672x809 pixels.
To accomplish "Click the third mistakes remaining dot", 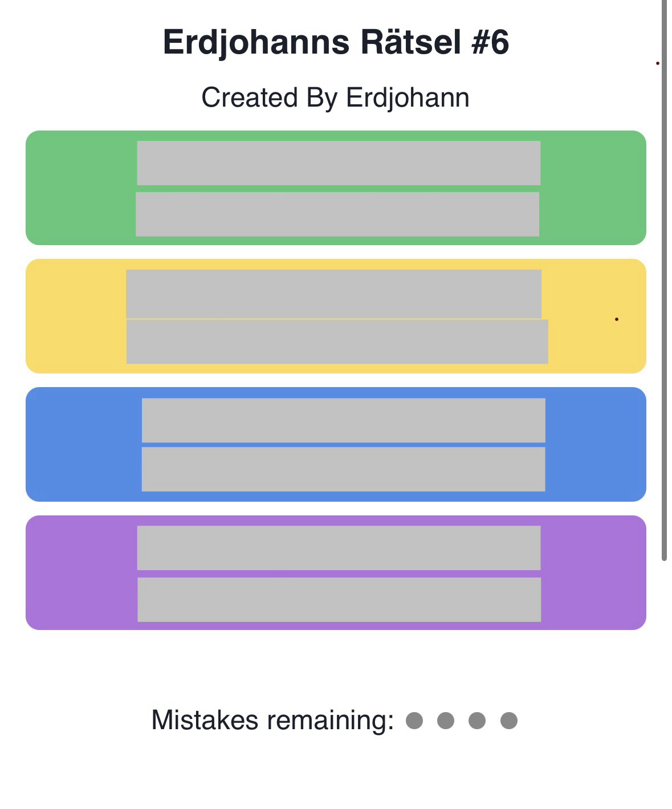I will point(477,720).
